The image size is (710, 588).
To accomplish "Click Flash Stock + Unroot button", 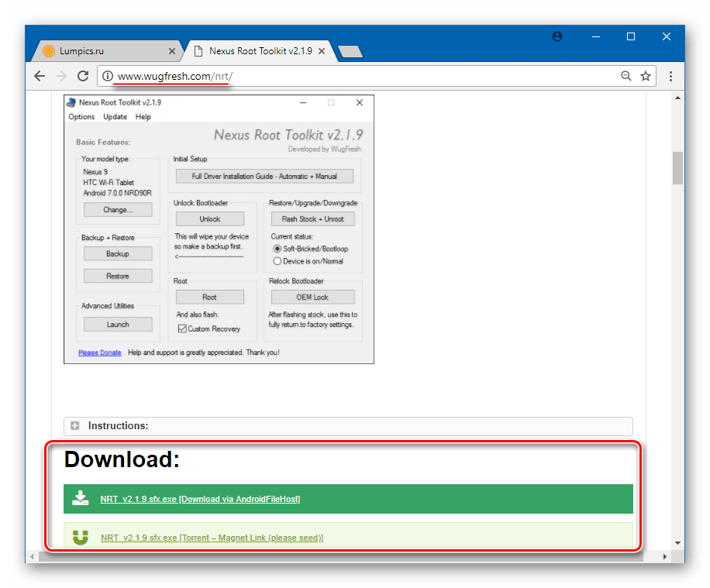I will pyautogui.click(x=312, y=218).
